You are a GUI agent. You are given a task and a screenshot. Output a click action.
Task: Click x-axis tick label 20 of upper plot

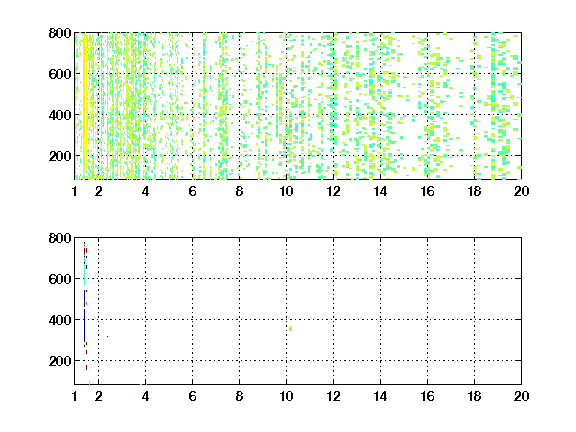tap(521, 191)
